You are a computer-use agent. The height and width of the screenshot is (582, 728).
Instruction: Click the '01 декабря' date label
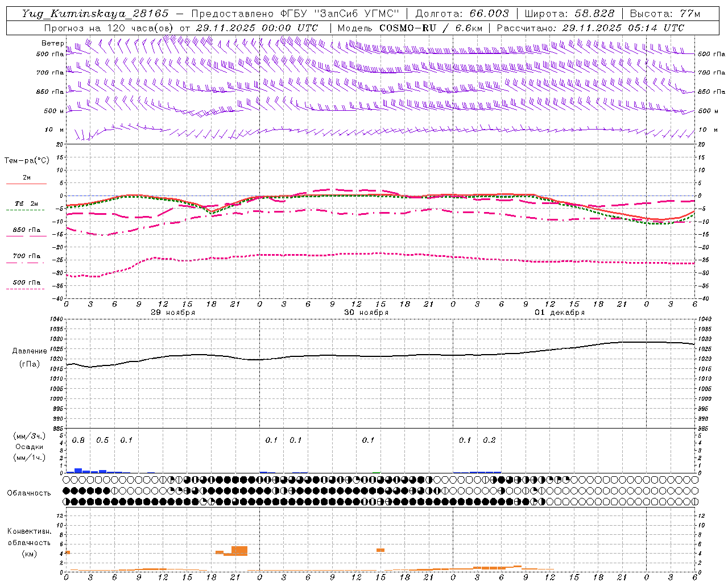tap(560, 313)
